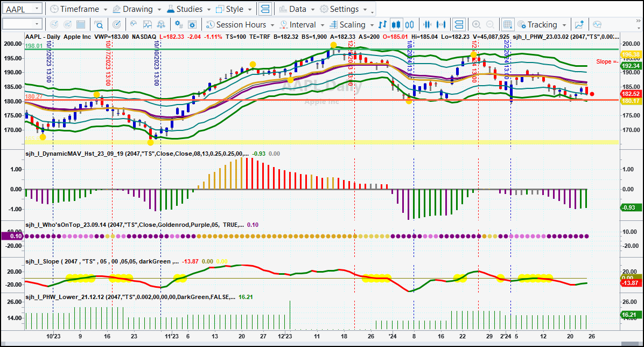Click the zoom in magnifier icon
Screen dimensions: 644x347
pos(477,25)
